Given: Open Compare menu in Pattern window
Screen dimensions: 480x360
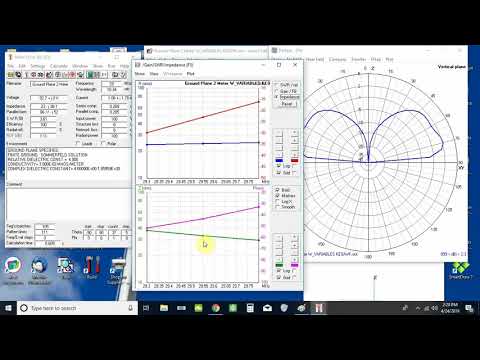Looking at the screenshot, I should coord(337,59).
